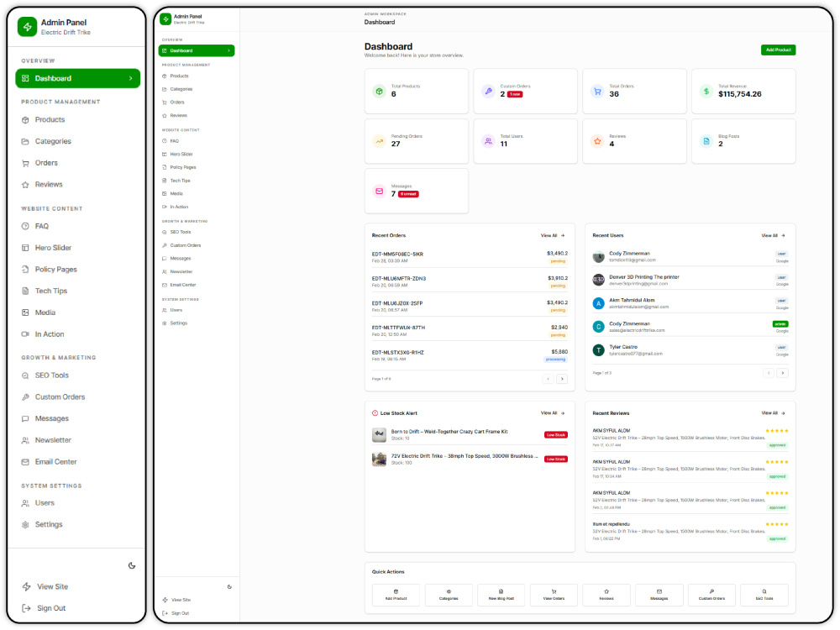Go to previous page of Recent Users
840x630 pixels.
[769, 373]
